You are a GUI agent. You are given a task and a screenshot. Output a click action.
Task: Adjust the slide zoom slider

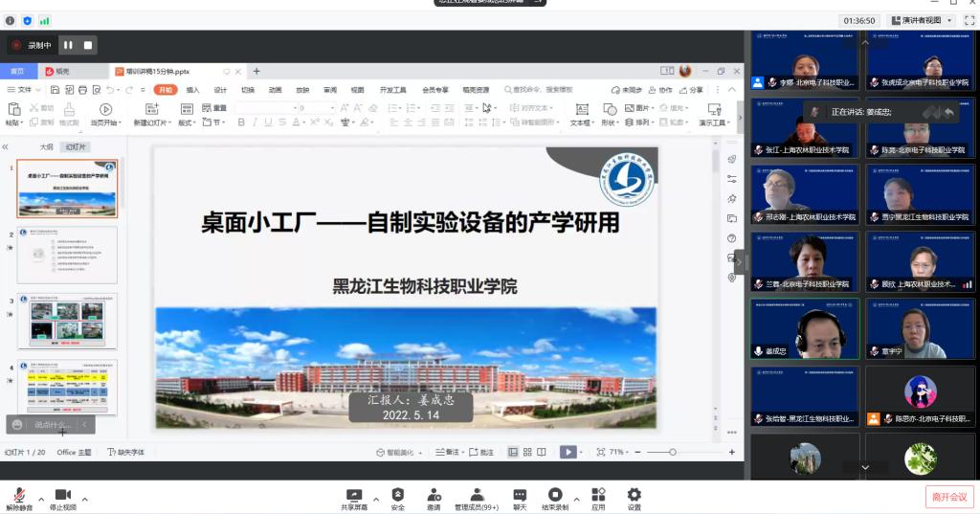click(x=673, y=452)
